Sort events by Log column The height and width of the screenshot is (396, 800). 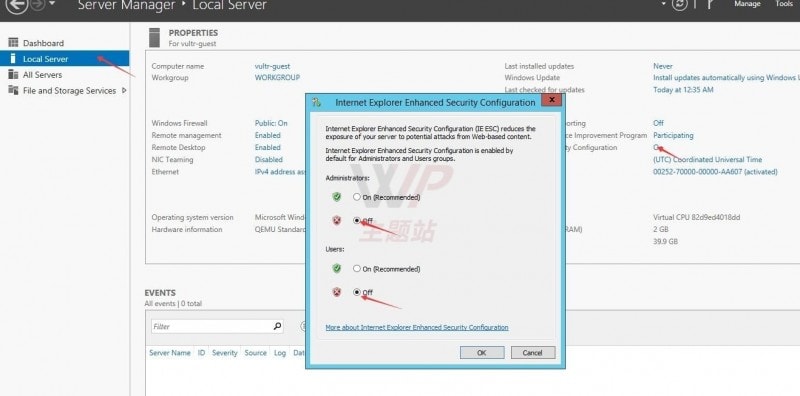click(x=280, y=353)
